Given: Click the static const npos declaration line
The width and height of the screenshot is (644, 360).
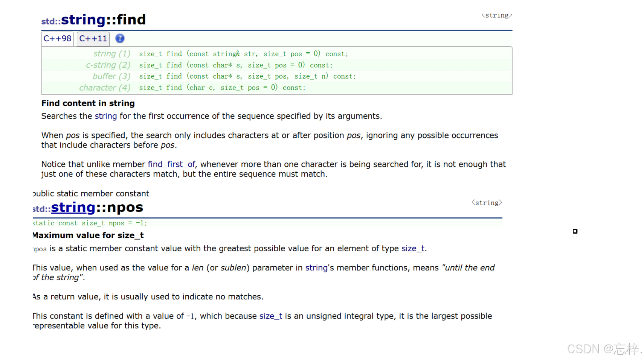Looking at the screenshot, I should (x=90, y=223).
